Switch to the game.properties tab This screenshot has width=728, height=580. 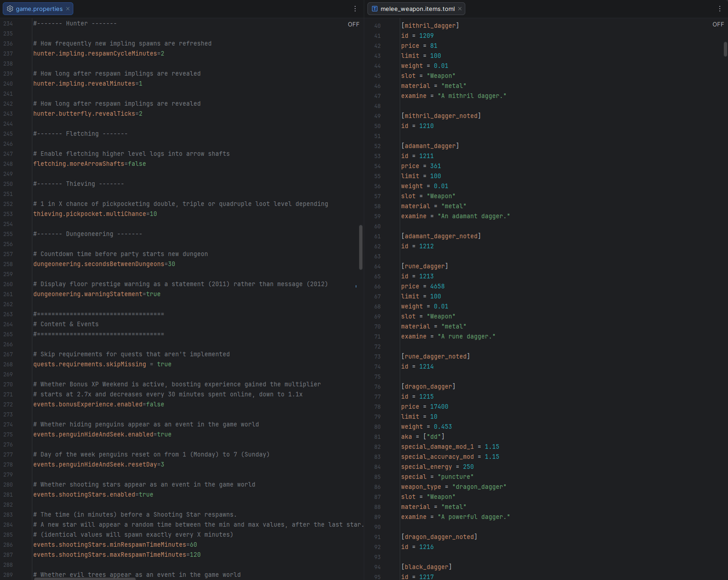[x=38, y=9]
